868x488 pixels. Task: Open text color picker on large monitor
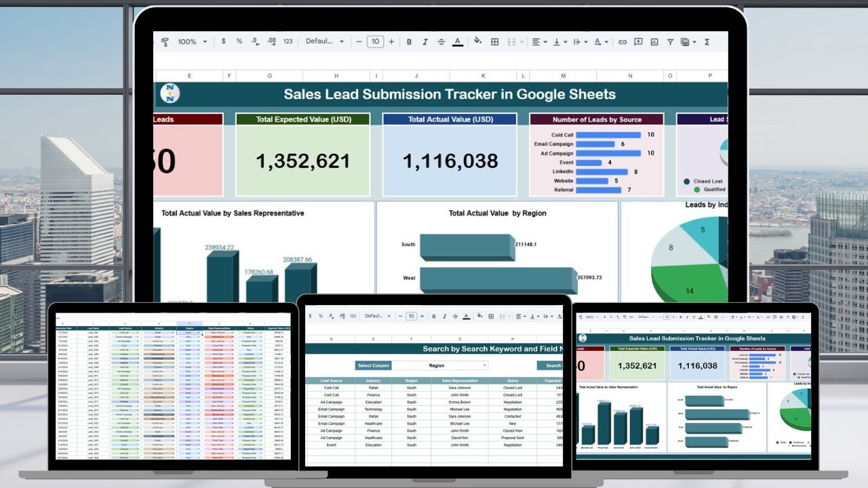click(458, 42)
